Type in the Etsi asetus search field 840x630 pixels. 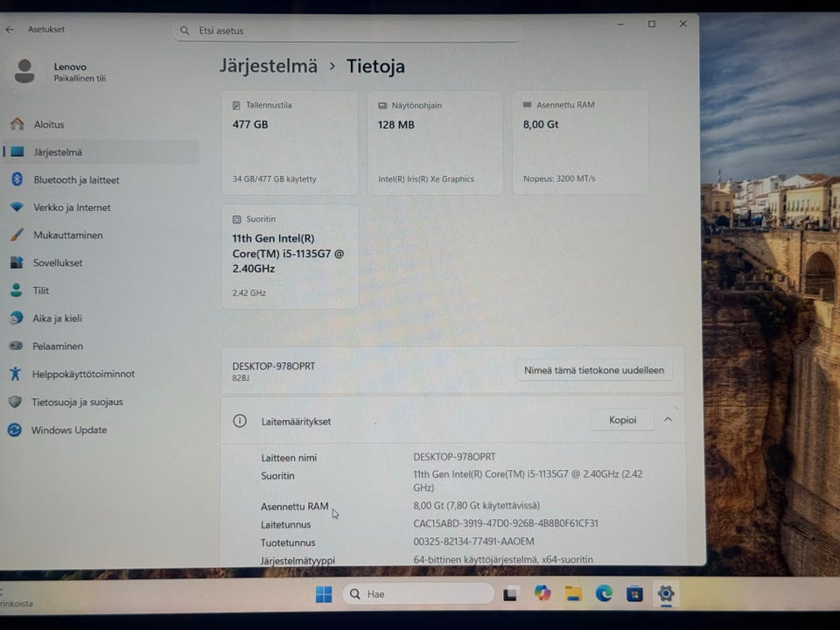346,31
